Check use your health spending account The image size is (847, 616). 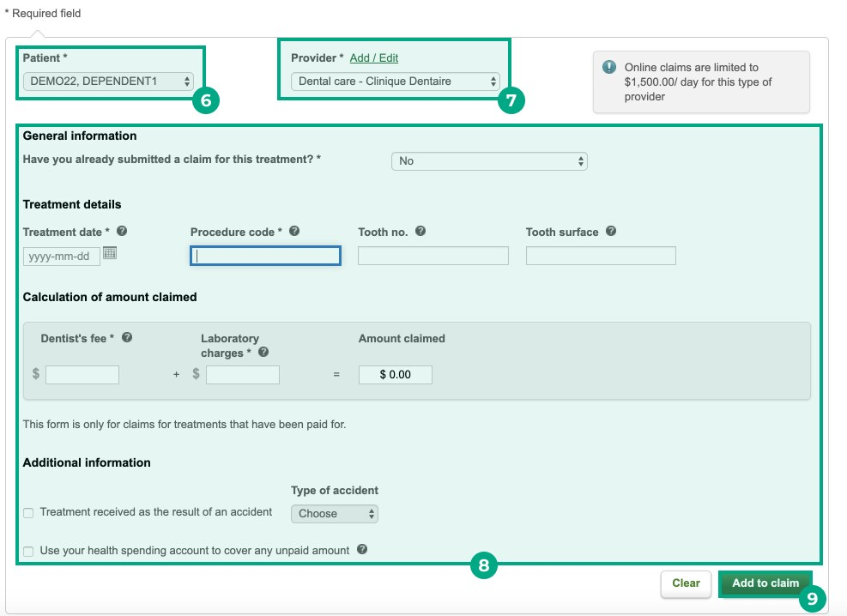[28, 551]
